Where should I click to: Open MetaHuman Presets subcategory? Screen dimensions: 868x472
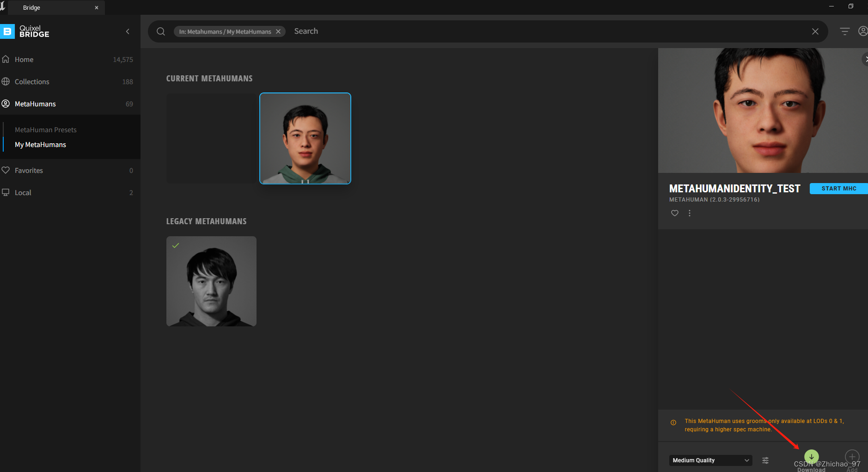(x=46, y=130)
